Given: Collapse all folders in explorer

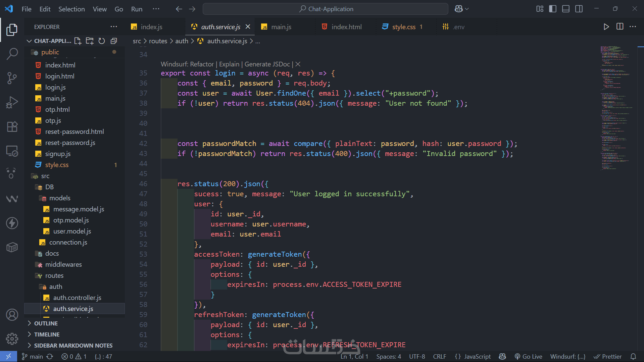Looking at the screenshot, I should click(114, 41).
